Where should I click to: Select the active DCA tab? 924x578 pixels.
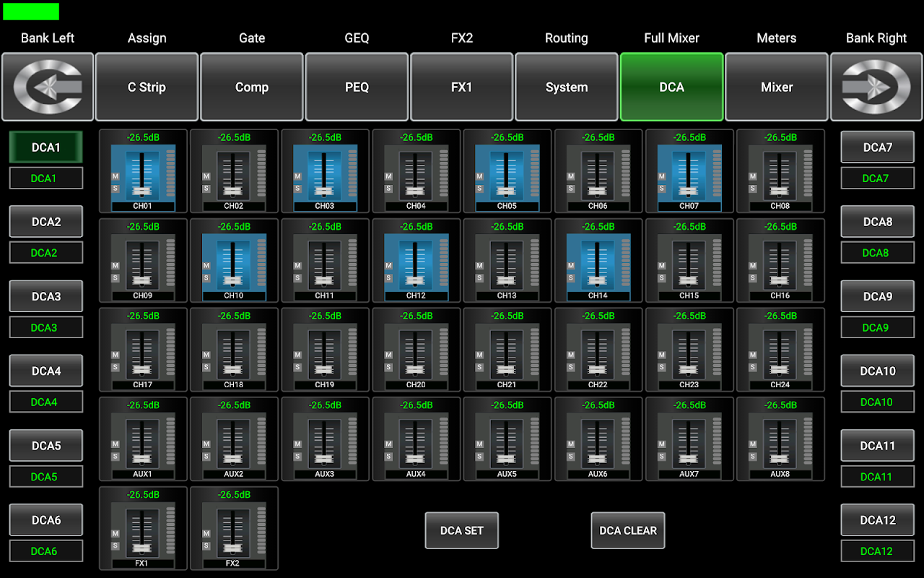[671, 87]
